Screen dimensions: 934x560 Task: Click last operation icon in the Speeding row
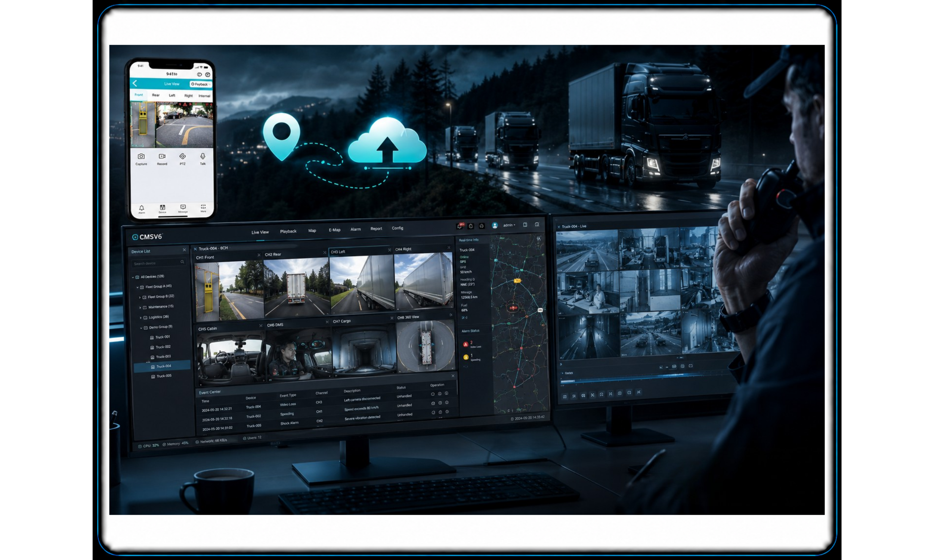(447, 403)
